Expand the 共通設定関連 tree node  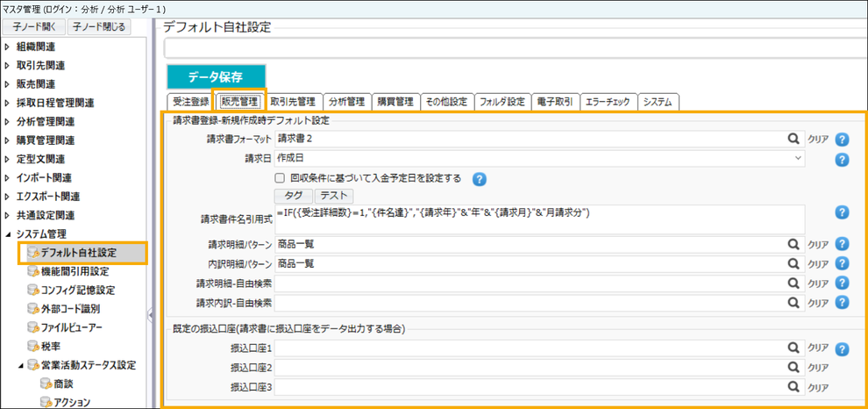7,215
